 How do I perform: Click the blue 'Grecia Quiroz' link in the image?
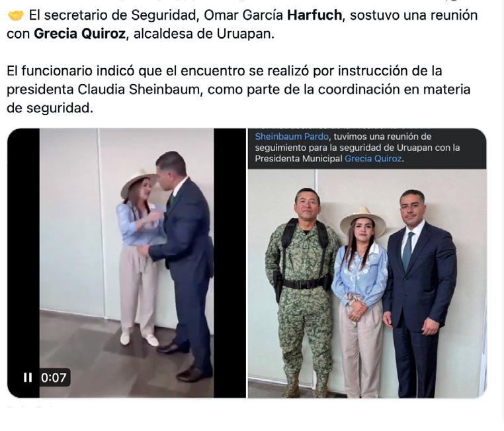[373, 159]
